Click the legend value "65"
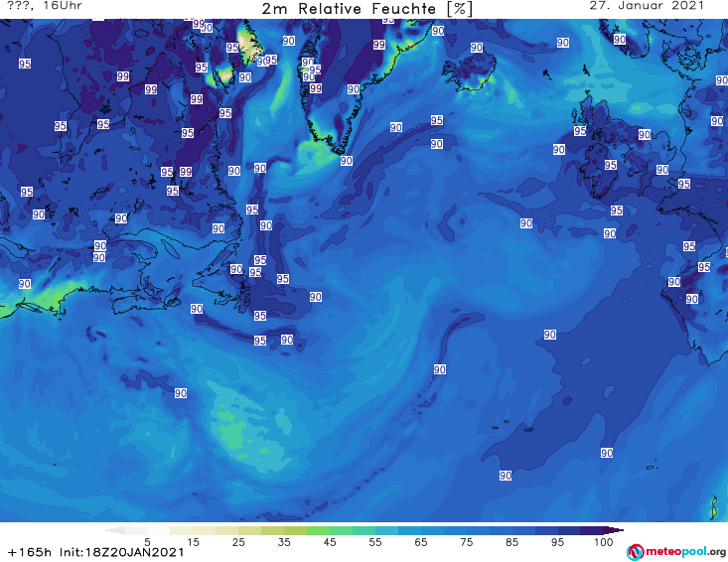 click(421, 542)
